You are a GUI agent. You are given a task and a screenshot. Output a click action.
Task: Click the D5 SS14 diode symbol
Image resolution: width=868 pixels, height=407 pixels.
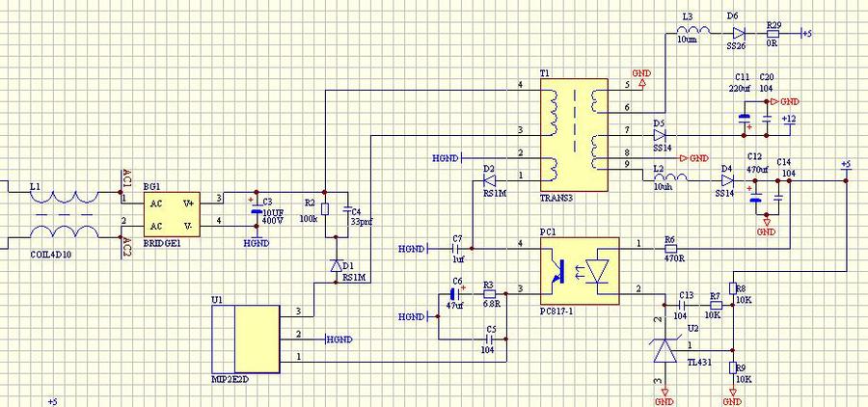661,136
